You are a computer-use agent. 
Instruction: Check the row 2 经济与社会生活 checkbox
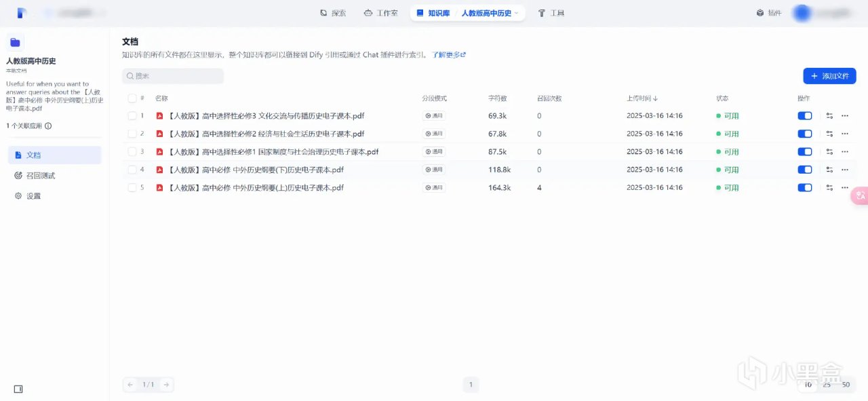click(132, 134)
